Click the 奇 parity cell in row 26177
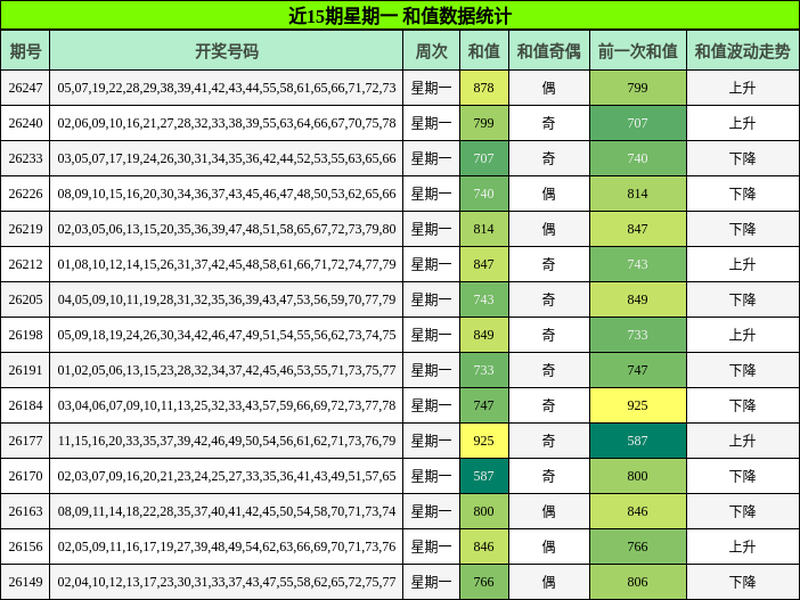The width and height of the screenshot is (800, 600). click(548, 440)
